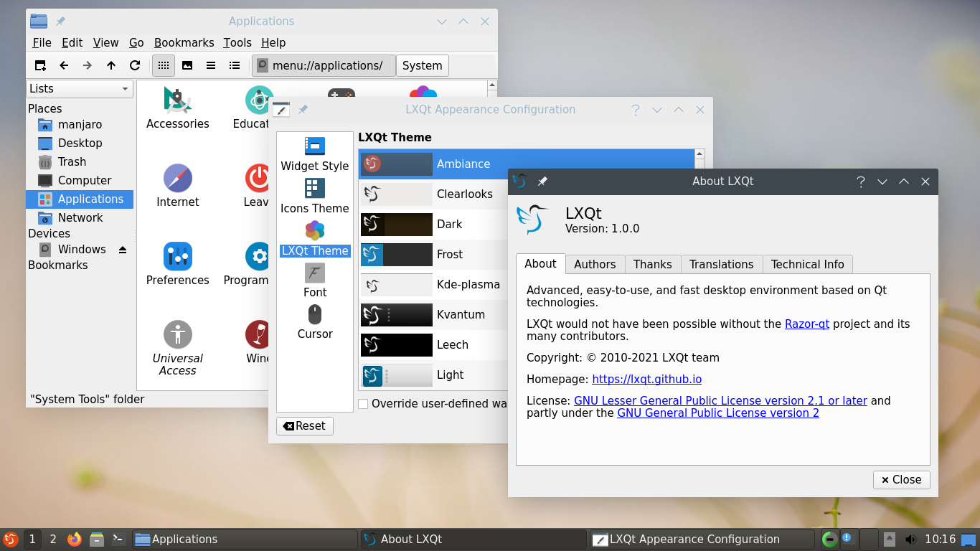
Task: Switch to the Thanks tab
Action: click(653, 265)
